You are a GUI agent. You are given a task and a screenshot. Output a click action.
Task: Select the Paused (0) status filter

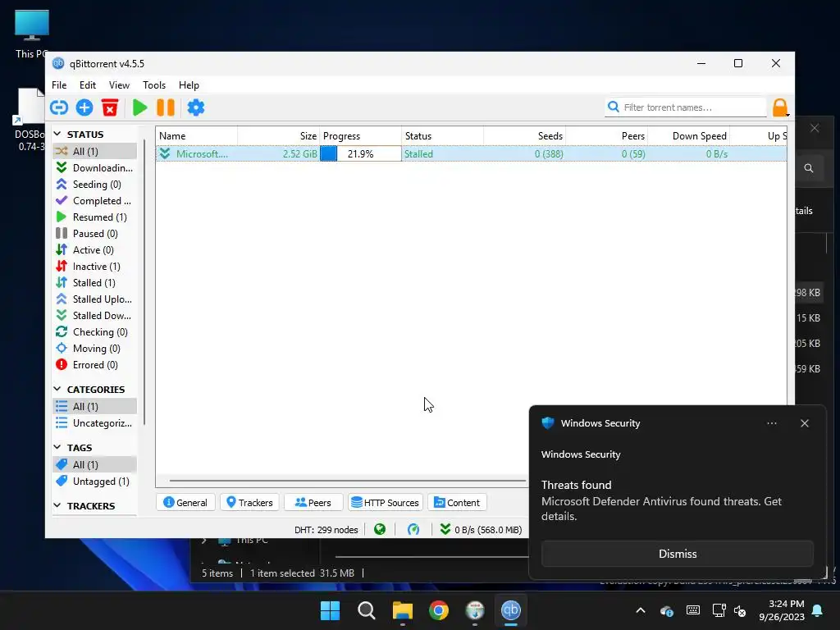pyautogui.click(x=94, y=234)
